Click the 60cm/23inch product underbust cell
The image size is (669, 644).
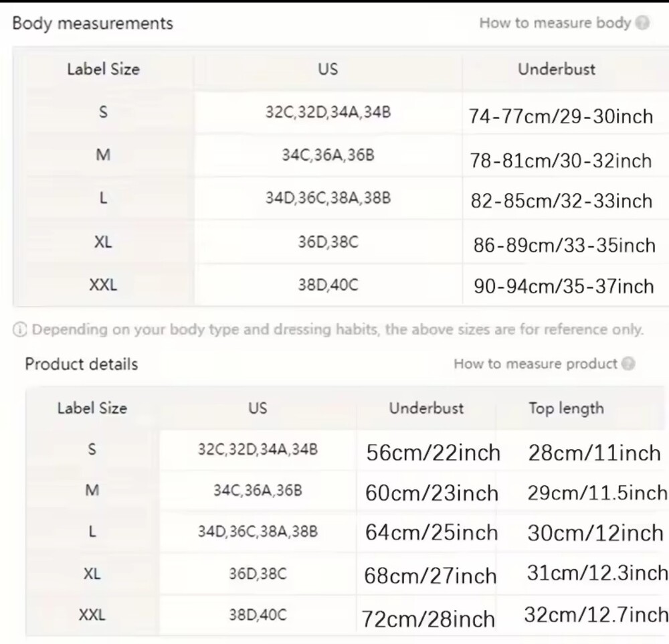tap(432, 493)
